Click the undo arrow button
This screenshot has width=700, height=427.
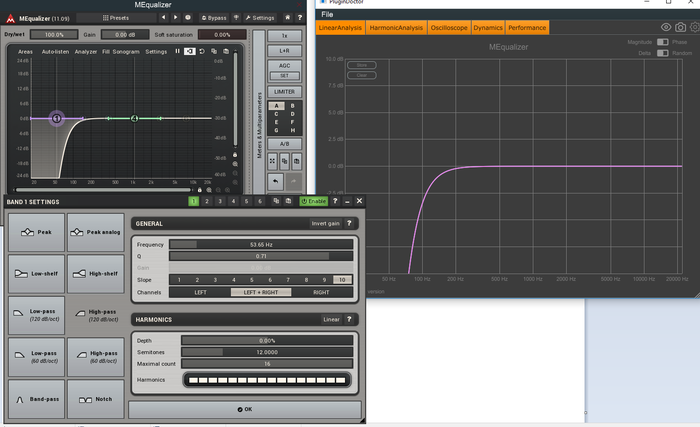[275, 181]
